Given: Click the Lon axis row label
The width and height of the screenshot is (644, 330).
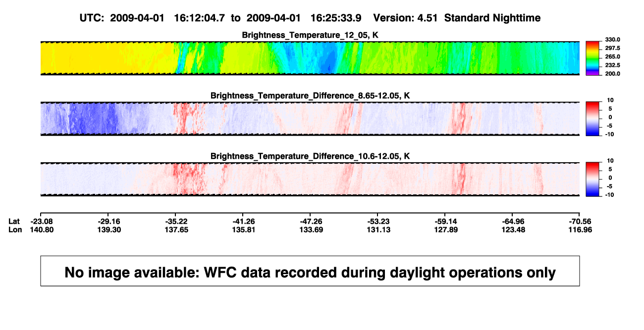Looking at the screenshot, I should 15,230.
